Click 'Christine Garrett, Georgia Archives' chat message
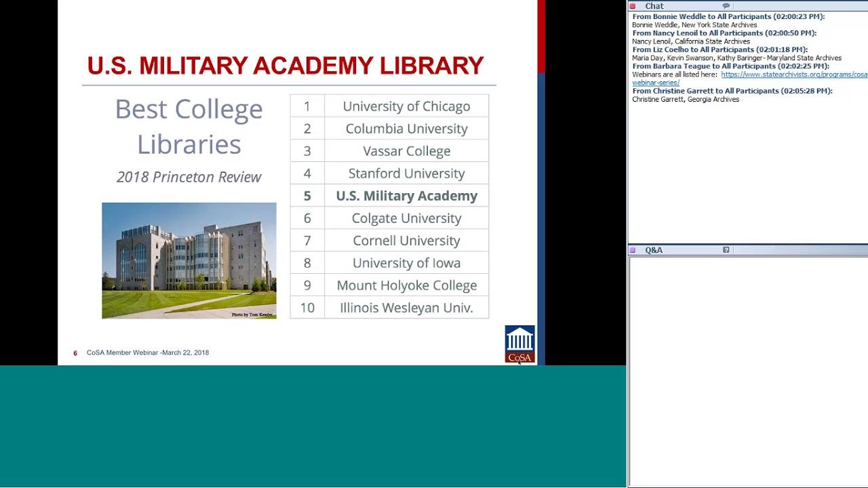This screenshot has width=868, height=488. [686, 100]
